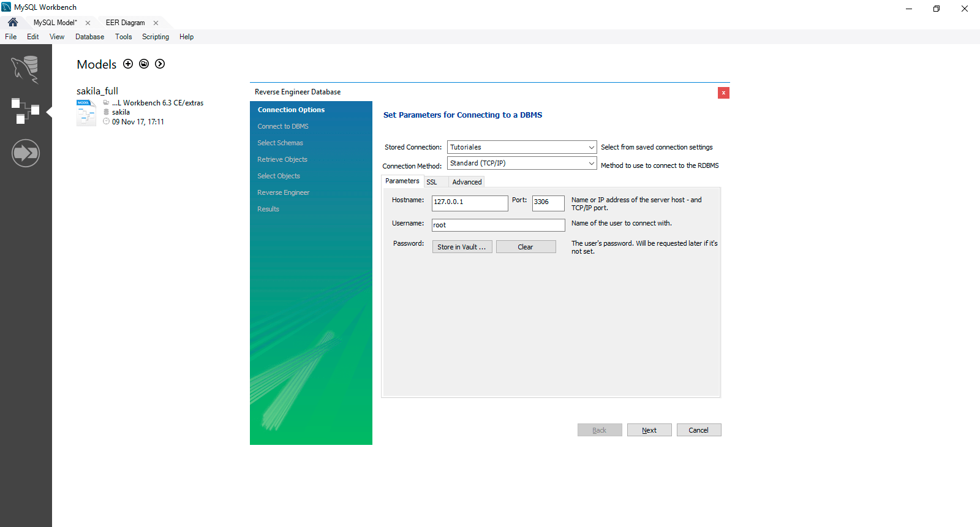This screenshot has height=527, width=980.
Task: Select Reverse Engineer wizard step
Action: (x=284, y=192)
